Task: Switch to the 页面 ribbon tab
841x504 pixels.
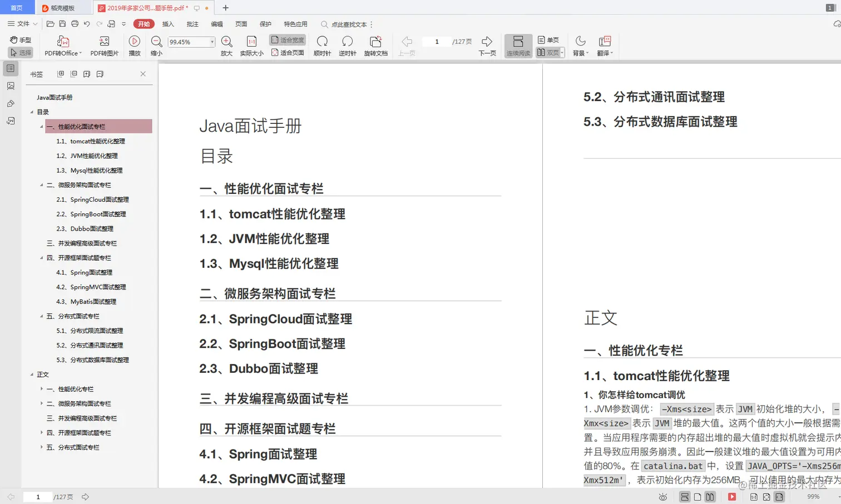Action: (241, 24)
